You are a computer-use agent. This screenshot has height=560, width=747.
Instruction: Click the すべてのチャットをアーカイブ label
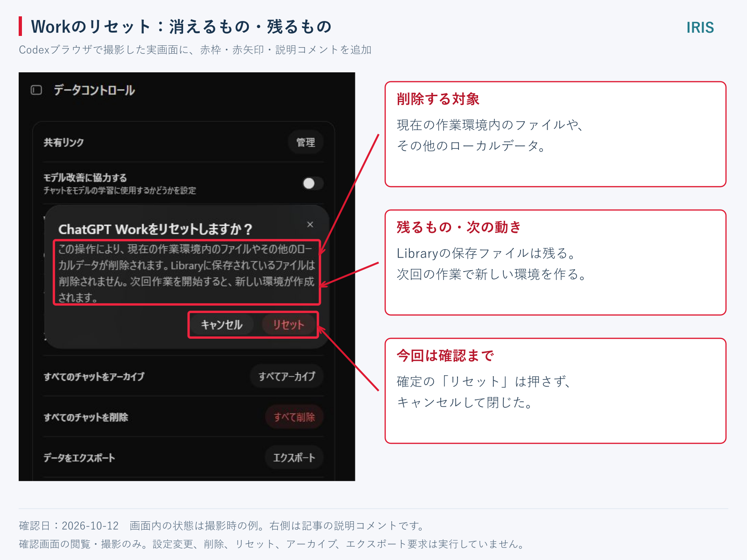click(94, 376)
